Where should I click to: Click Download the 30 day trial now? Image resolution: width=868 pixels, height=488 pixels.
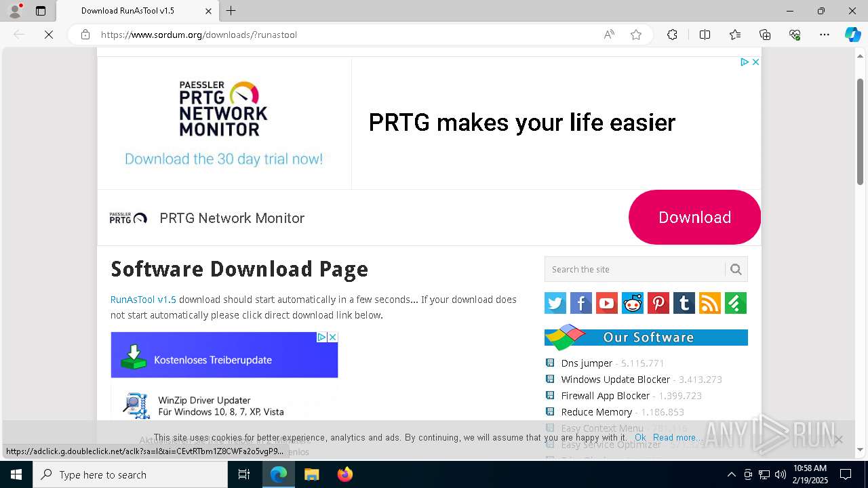[224, 159]
